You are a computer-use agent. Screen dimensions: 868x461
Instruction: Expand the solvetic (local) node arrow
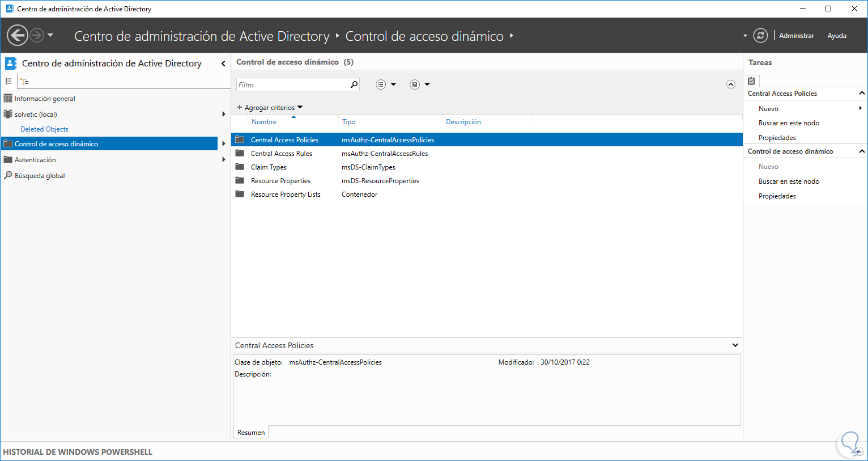(x=224, y=114)
